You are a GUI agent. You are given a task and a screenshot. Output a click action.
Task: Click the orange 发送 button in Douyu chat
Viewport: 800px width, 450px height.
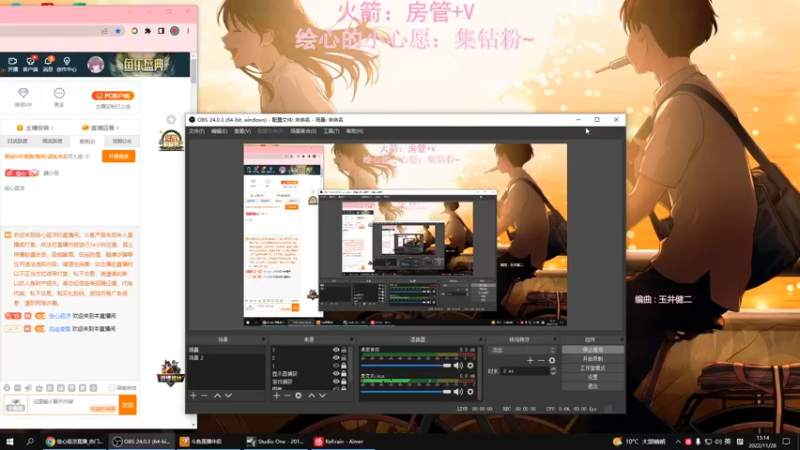coord(128,405)
